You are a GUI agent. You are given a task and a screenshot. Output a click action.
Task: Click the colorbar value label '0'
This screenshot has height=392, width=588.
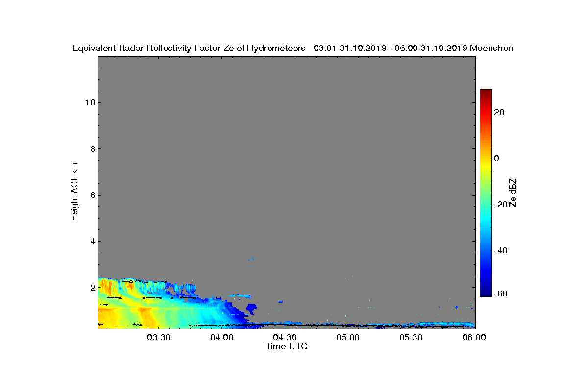pos(497,158)
